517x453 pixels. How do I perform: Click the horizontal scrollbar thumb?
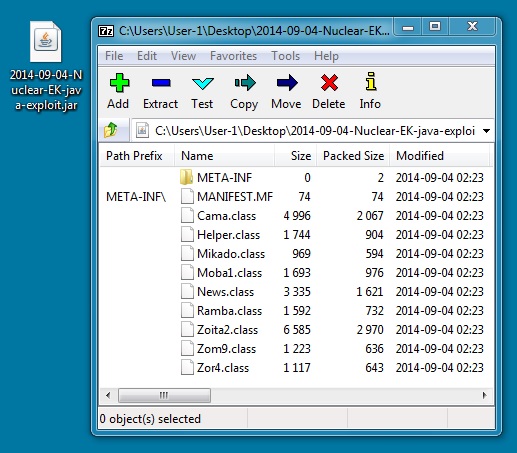coord(164,395)
